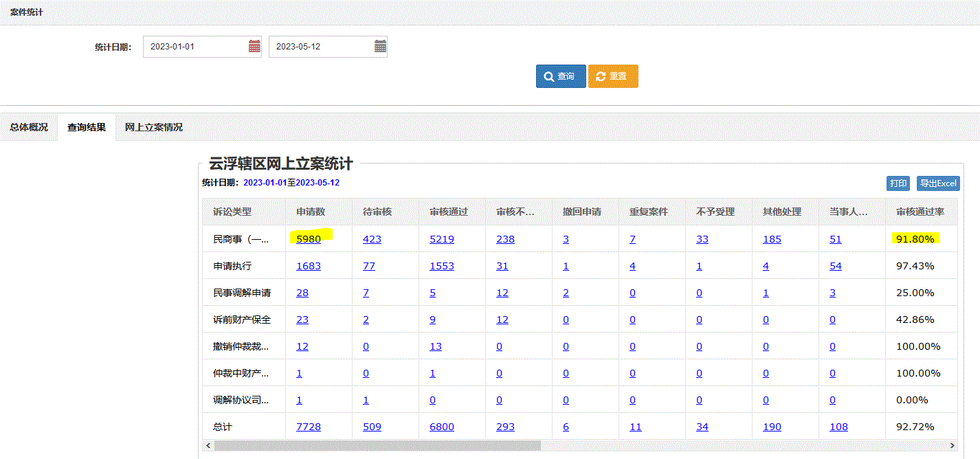This screenshot has width=980, height=459.
Task: Open the 28 link in 民事调解申请 row
Action: (302, 293)
